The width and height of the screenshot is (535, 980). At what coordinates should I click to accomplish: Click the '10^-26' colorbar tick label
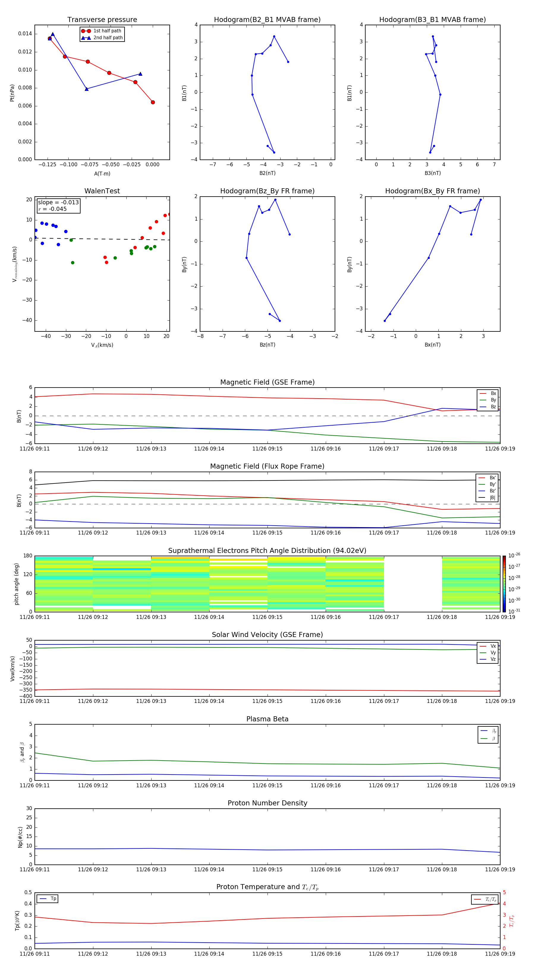click(x=514, y=555)
